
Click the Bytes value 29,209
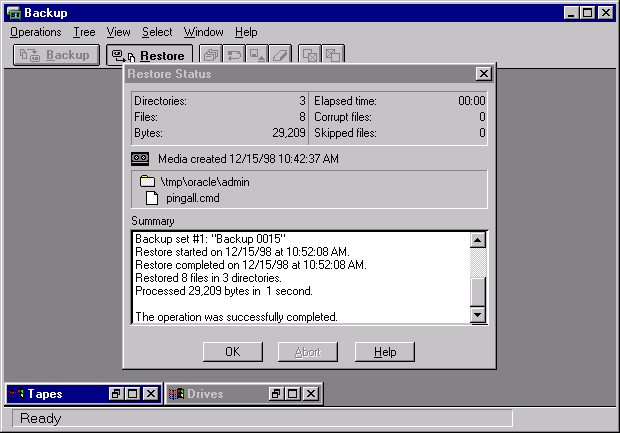(x=289, y=133)
